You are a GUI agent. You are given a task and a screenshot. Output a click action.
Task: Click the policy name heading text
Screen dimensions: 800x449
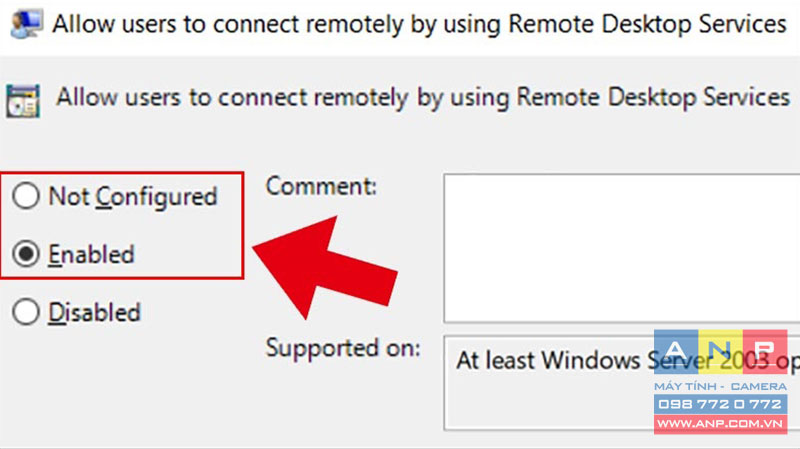point(423,97)
